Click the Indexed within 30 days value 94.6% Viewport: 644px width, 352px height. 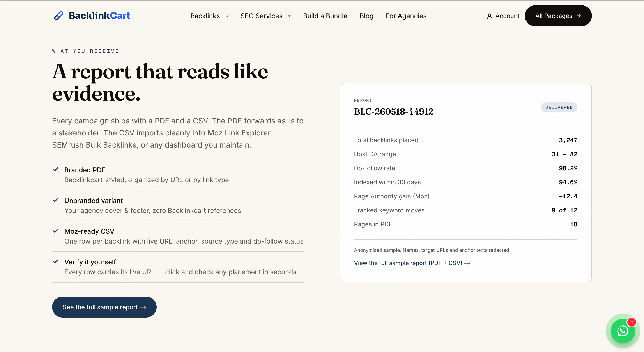[x=568, y=182]
